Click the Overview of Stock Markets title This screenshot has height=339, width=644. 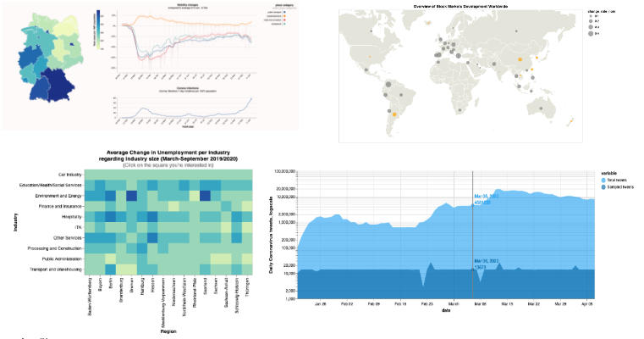pos(459,7)
